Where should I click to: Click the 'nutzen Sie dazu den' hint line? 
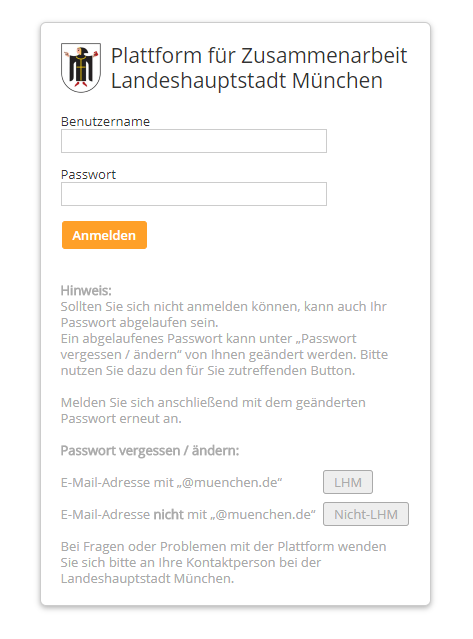tap(208, 370)
